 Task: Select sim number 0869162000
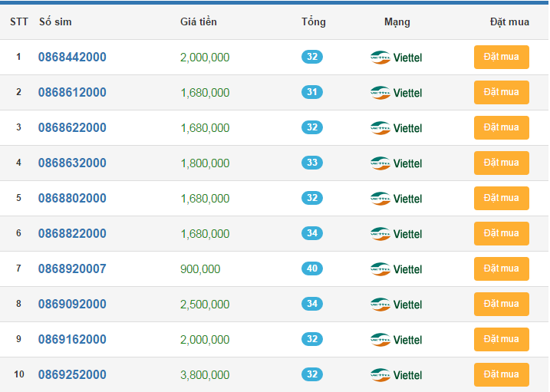(72, 339)
